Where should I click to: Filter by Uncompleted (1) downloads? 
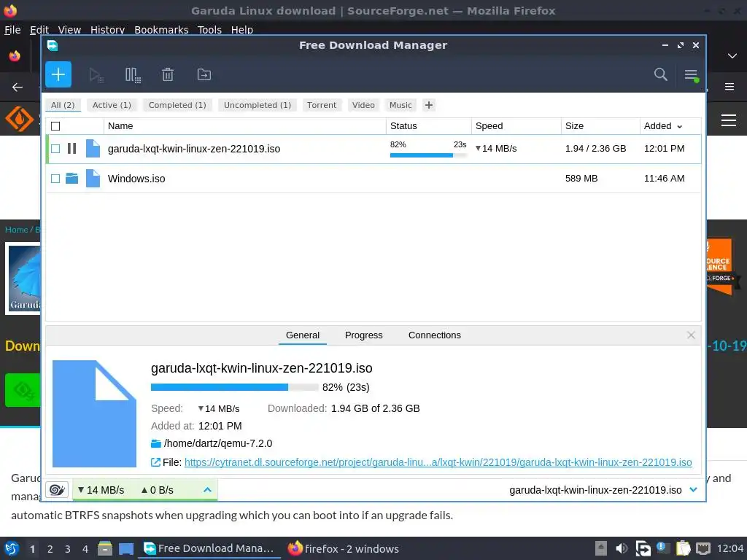(258, 105)
